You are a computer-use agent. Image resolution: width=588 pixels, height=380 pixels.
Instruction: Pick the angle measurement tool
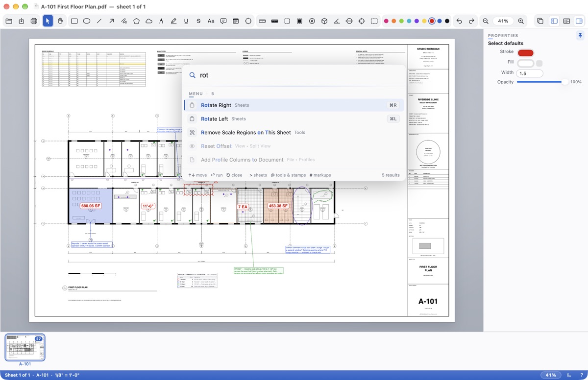pos(337,21)
